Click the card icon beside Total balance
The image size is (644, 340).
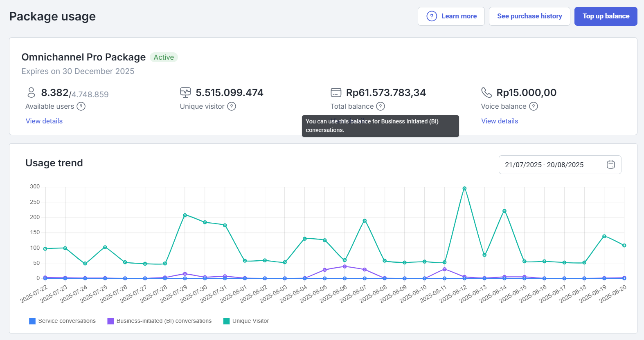[336, 93]
